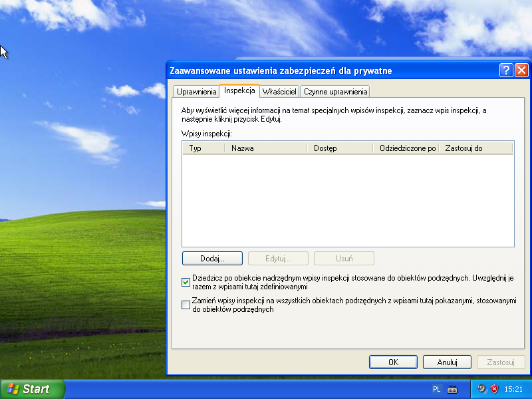Viewport: 532px width, 399px height.
Task: Open the PL language indicator
Action: 437,389
